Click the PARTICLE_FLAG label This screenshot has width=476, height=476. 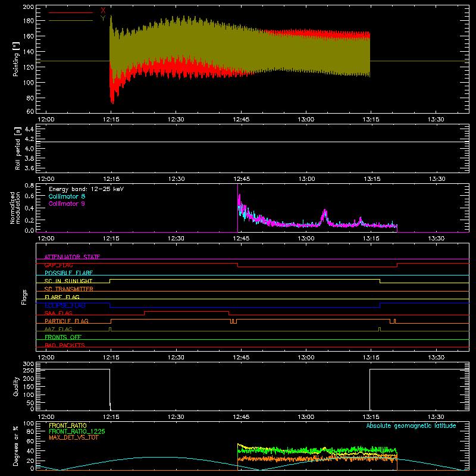pos(67,321)
